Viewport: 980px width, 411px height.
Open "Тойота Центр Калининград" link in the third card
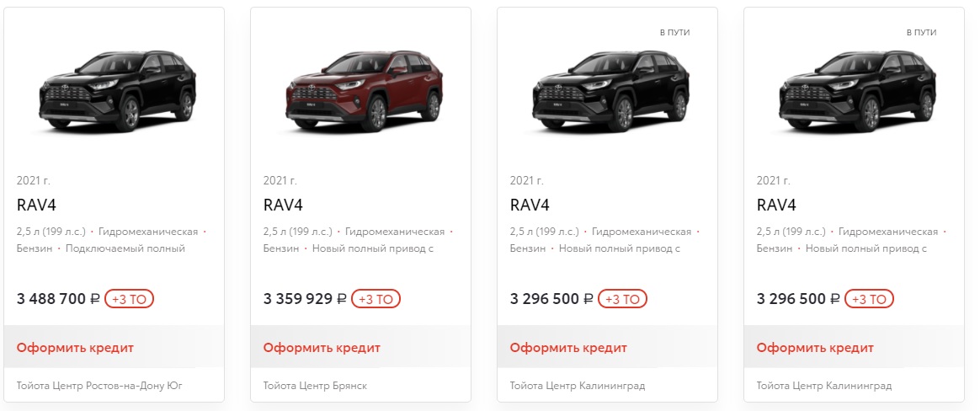(x=578, y=386)
